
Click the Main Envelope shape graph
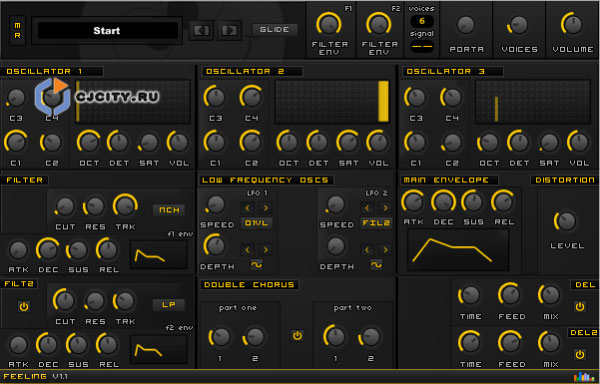pos(458,250)
